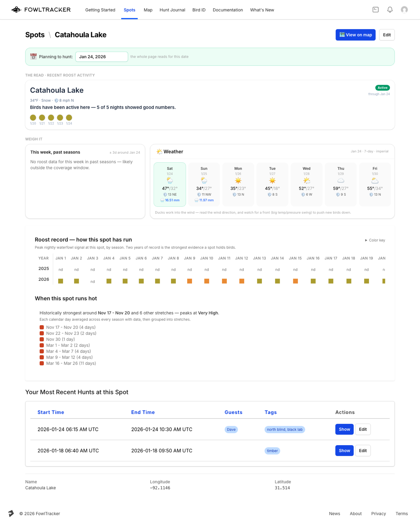420x522 pixels.
Task: Click the footer FowlTracker logo icon
Action: tap(11, 513)
